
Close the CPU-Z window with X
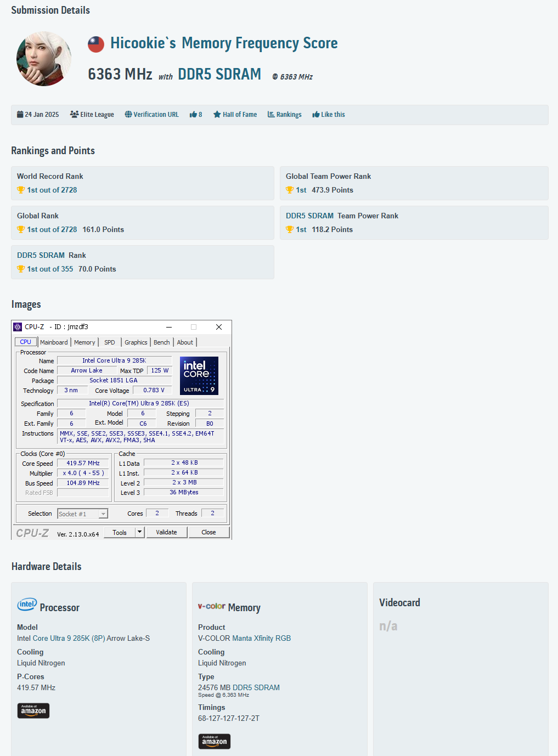coord(219,327)
